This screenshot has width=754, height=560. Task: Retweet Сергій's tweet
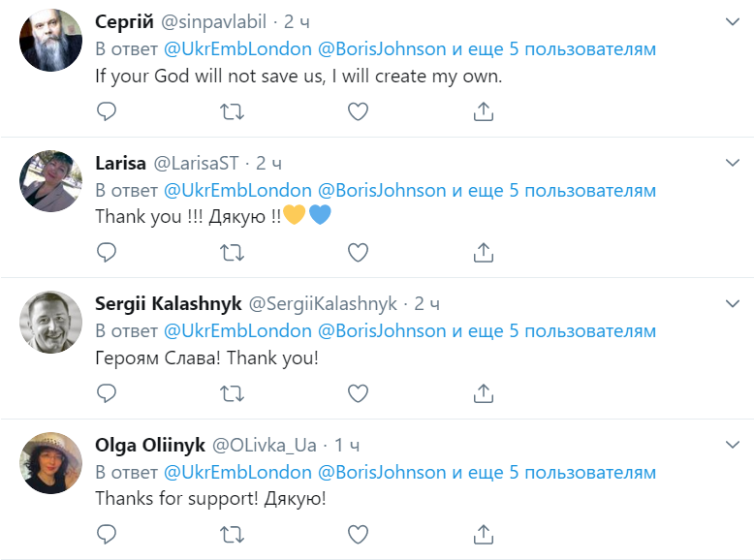coord(232,112)
